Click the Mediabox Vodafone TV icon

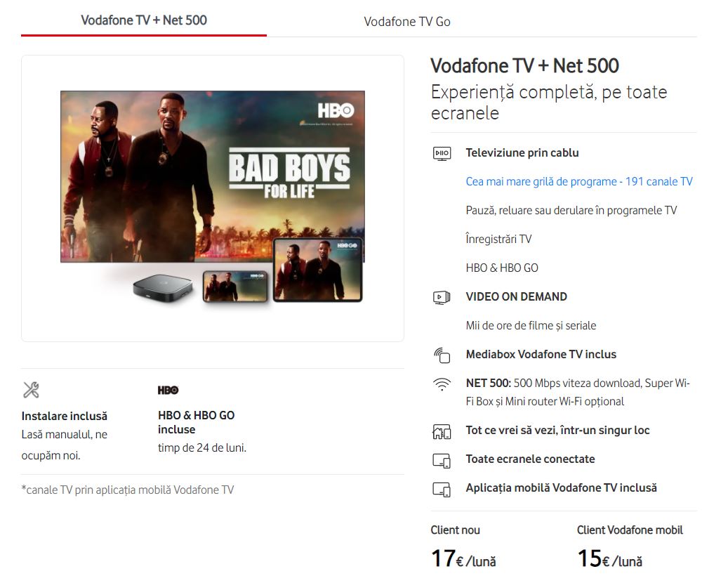(x=442, y=355)
